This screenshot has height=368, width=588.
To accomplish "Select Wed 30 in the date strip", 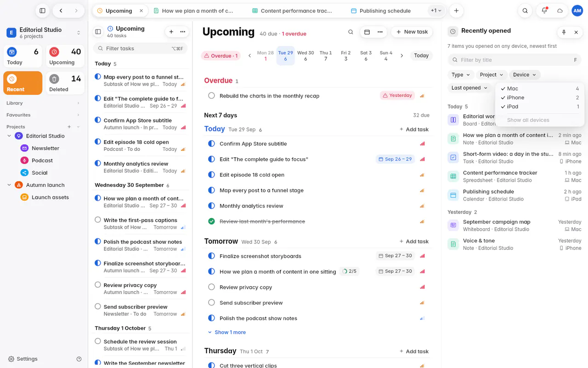I will (305, 56).
